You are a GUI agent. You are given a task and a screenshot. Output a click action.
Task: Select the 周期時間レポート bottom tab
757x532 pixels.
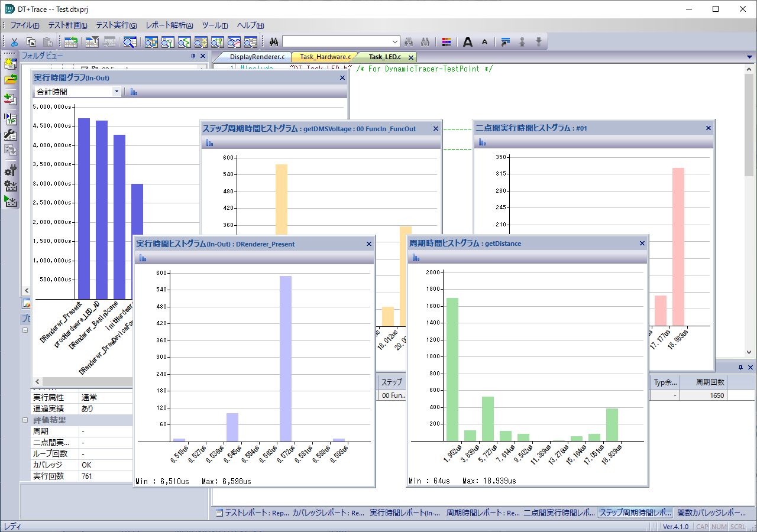pos(483,513)
